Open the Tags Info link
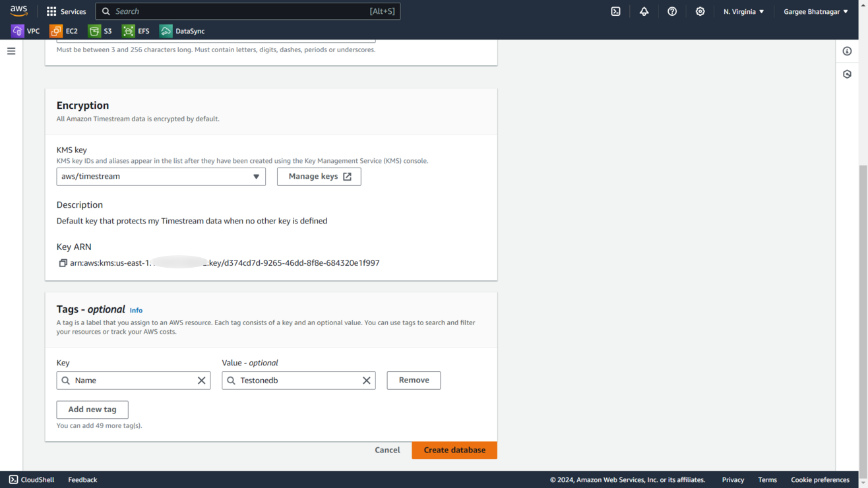 [136, 310]
